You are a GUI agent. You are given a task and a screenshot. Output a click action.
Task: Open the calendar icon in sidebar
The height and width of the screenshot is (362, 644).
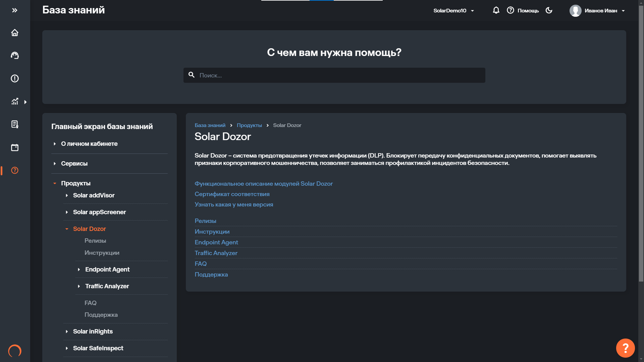click(15, 147)
